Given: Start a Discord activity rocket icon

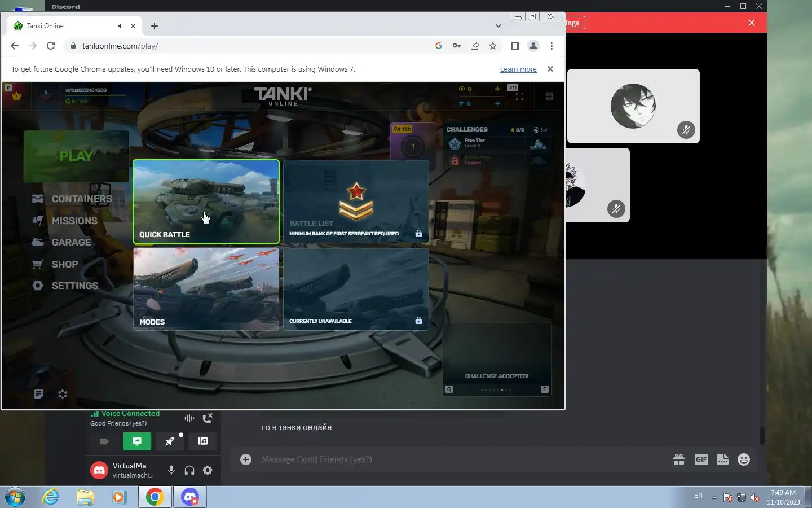Looking at the screenshot, I should pyautogui.click(x=170, y=441).
